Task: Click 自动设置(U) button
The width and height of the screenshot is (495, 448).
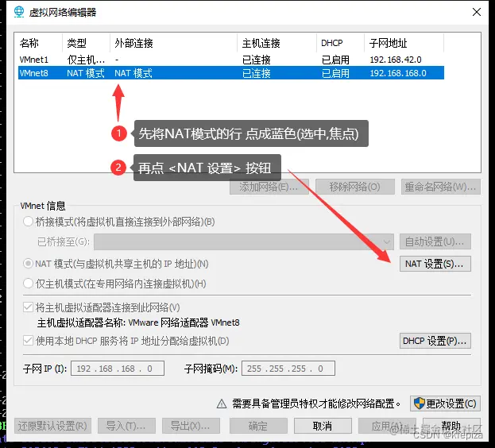Action: pos(435,241)
